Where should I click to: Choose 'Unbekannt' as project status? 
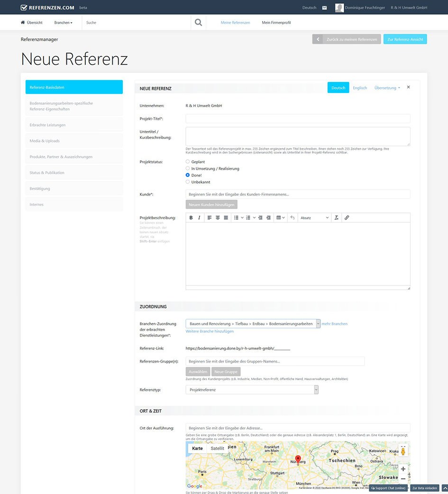187,182
